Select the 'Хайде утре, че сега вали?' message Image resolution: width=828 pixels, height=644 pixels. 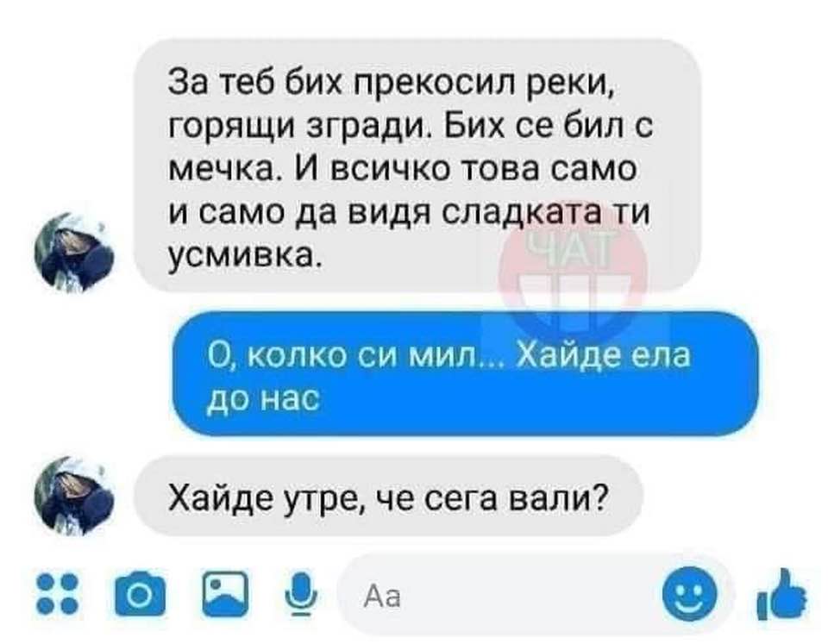pos(389,497)
